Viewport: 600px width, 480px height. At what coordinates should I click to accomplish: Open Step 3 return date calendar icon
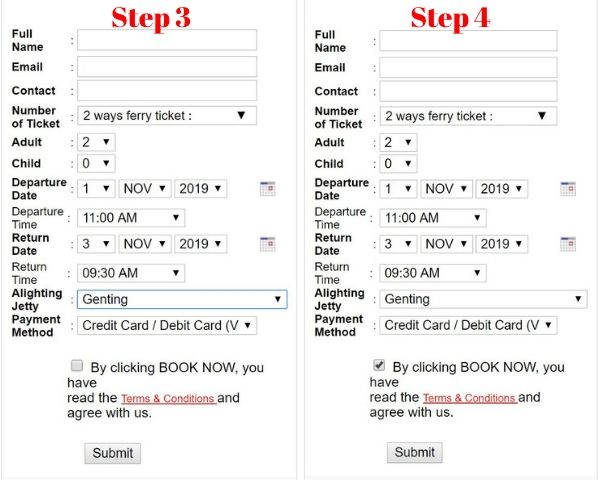[267, 243]
